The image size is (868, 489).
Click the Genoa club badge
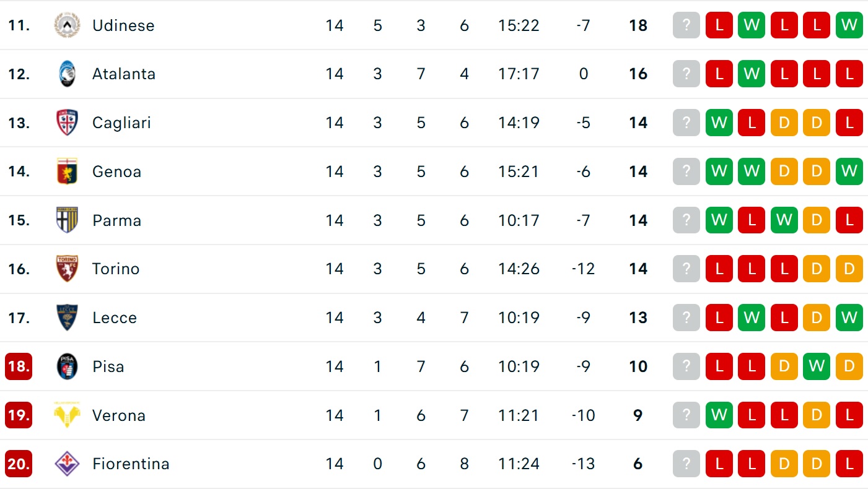click(x=66, y=171)
